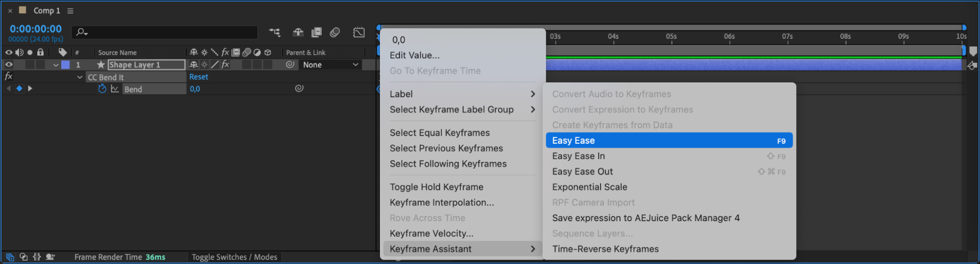Screen dimensions: 980x264
Task: Click the blue label color swatch of Shape Layer 1
Action: [x=65, y=65]
